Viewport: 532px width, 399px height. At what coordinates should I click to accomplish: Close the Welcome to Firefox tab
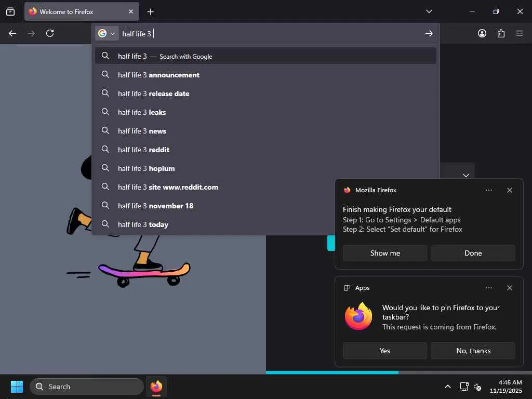pos(131,11)
